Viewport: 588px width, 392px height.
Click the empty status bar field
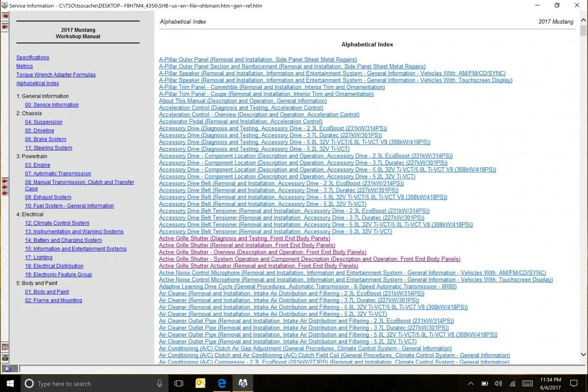(302, 369)
